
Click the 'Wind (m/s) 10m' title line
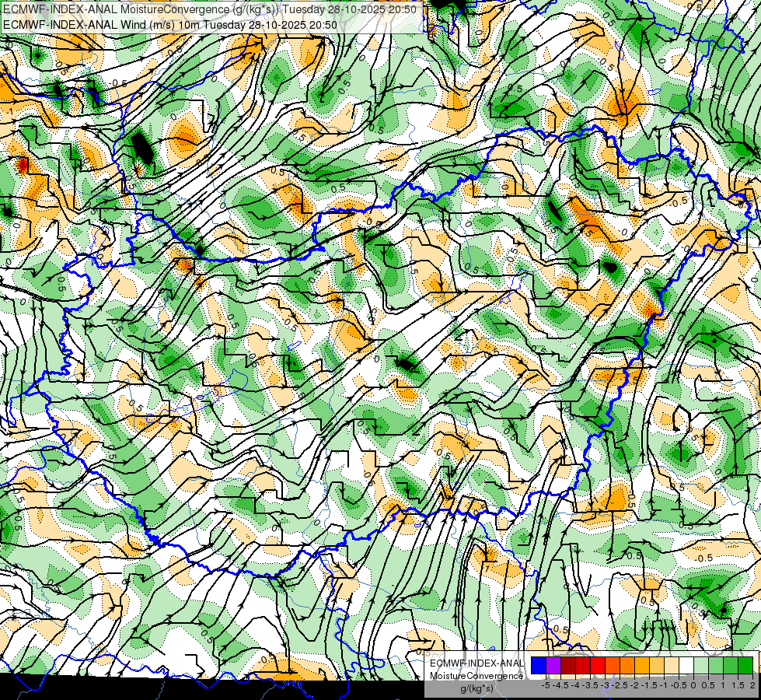click(x=170, y=24)
